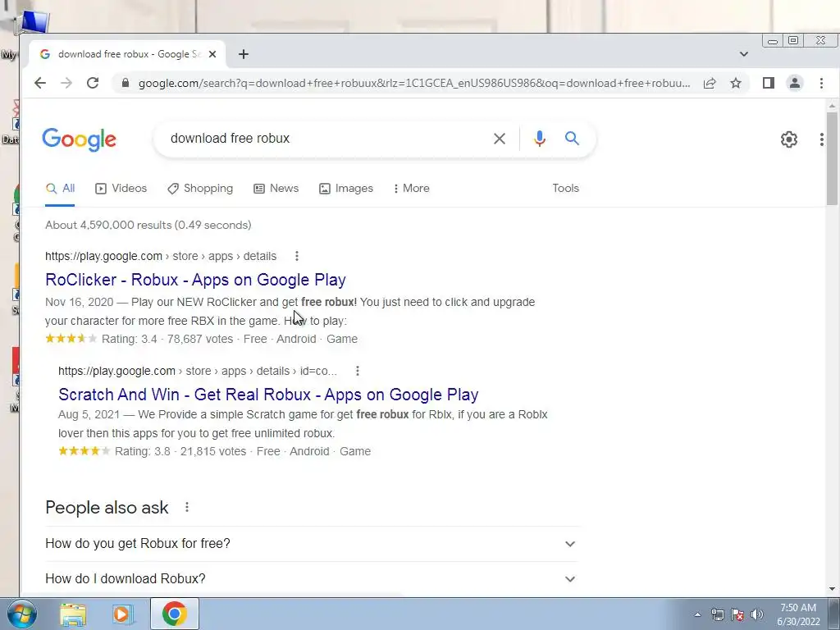Switch to the Videos tab
840x630 pixels.
pyautogui.click(x=121, y=189)
